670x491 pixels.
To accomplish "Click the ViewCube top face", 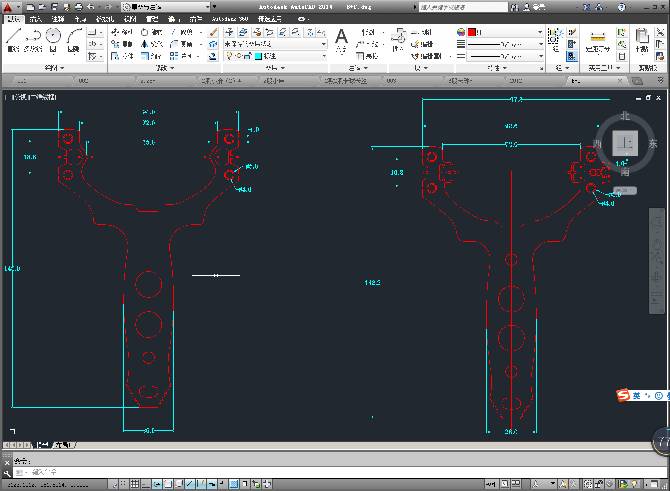I will tap(625, 142).
